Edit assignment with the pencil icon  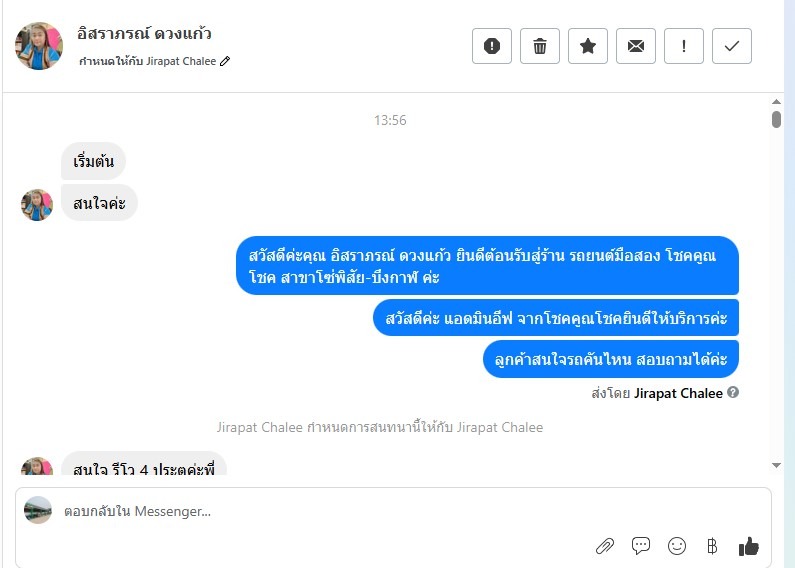pyautogui.click(x=225, y=61)
